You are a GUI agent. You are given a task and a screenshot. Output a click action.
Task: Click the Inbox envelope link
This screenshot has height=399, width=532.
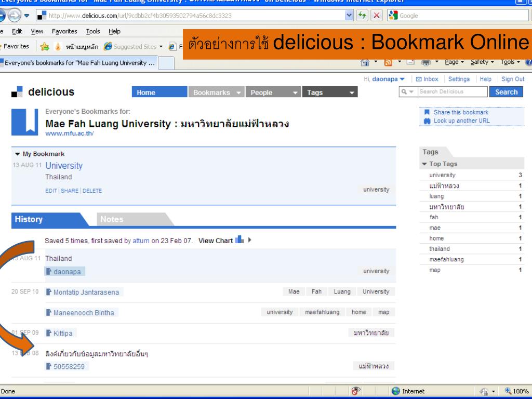tap(427, 79)
